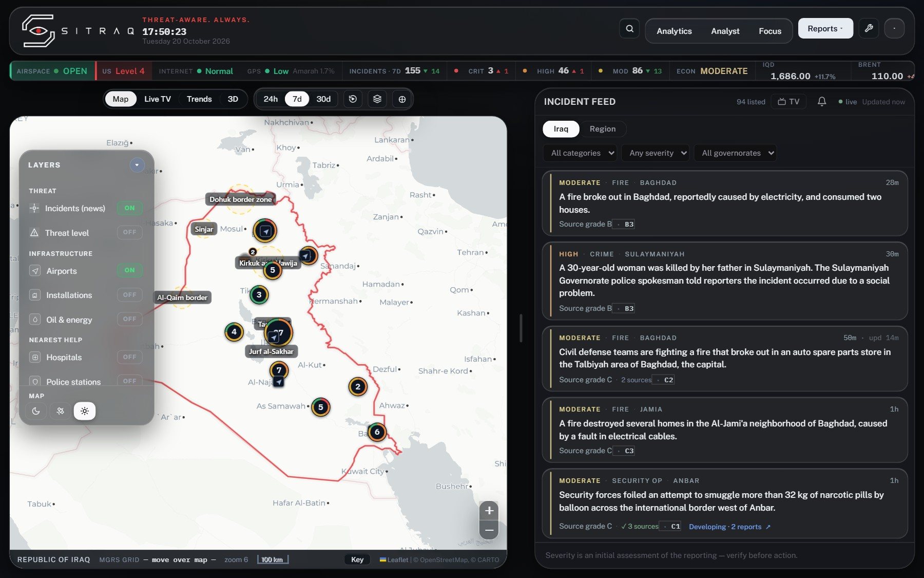Click the Al-Qaim border label
The image size is (924, 578).
[182, 297]
